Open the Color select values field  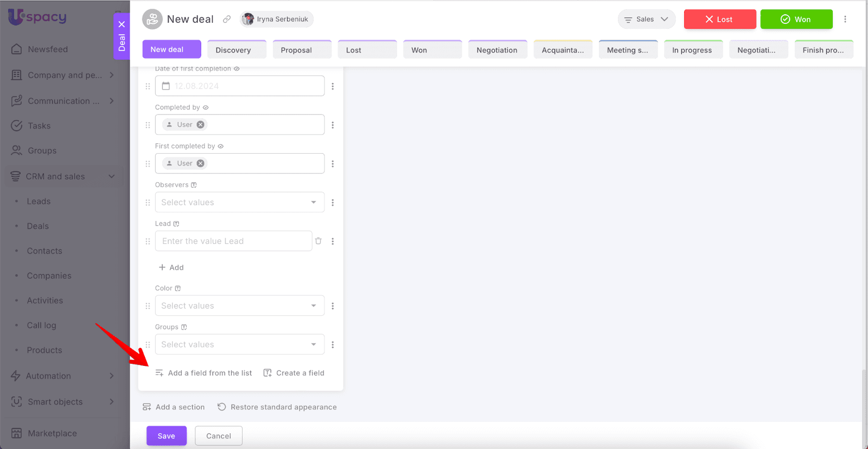(x=239, y=306)
